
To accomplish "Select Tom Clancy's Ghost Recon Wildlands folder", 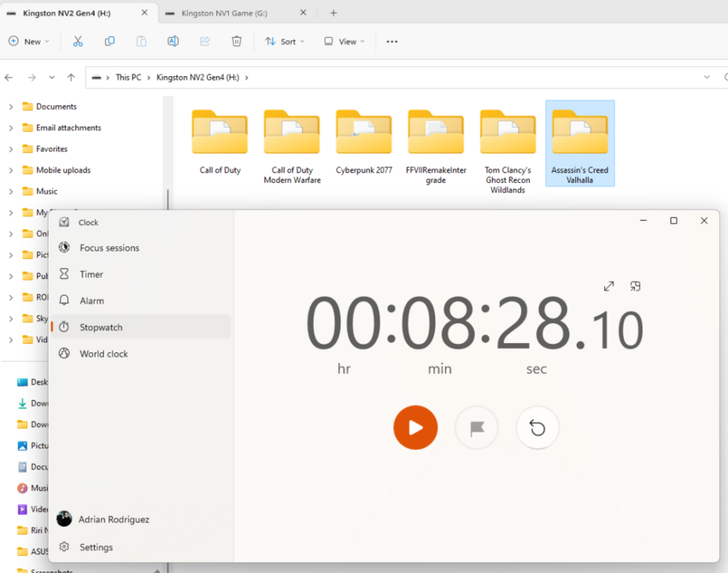I will pos(508,151).
